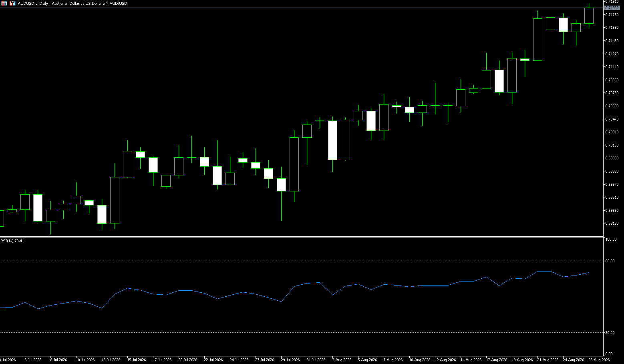
Task: Click the 0.69350 price scale label
Action: (x=612, y=211)
